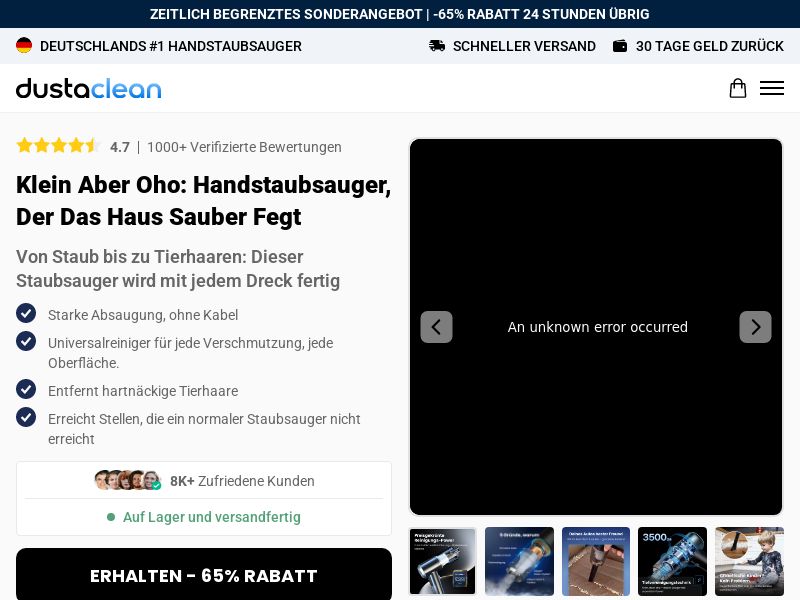Screen dimensions: 800x600
Task: Click the dustaclean logo
Action: click(88, 88)
